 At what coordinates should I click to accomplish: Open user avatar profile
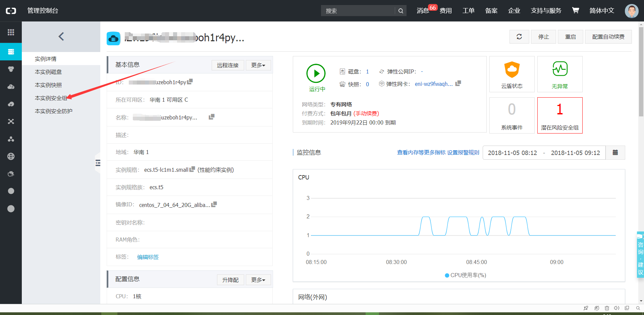coord(632,11)
